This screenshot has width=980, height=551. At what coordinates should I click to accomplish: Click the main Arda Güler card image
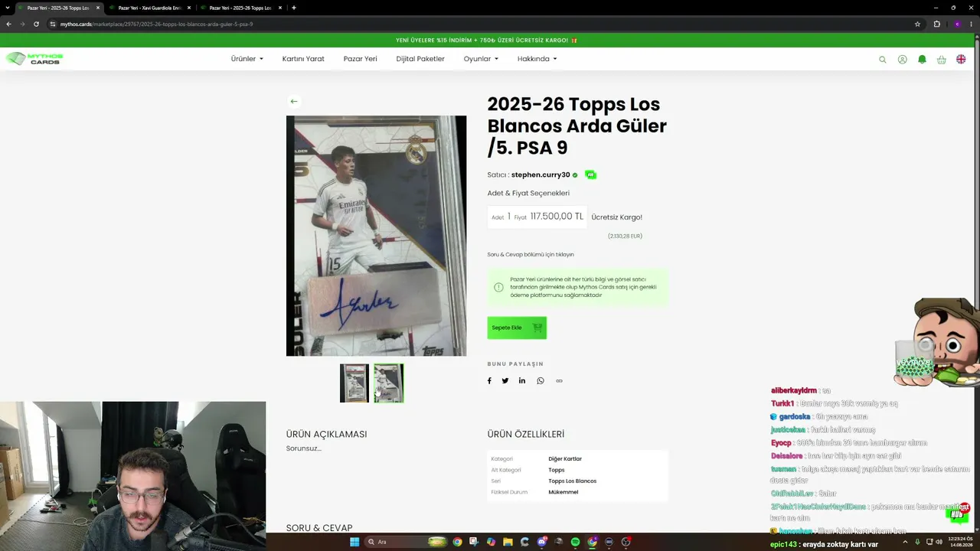(x=376, y=236)
